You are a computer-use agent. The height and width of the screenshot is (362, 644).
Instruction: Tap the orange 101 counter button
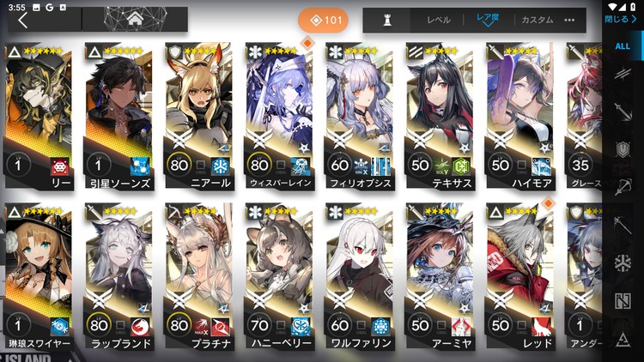323,20
